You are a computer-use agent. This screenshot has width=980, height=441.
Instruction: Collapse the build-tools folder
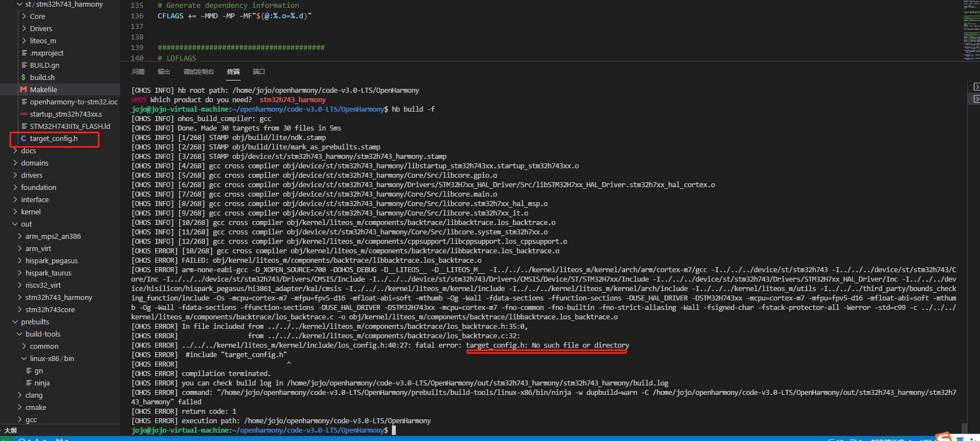[19, 334]
